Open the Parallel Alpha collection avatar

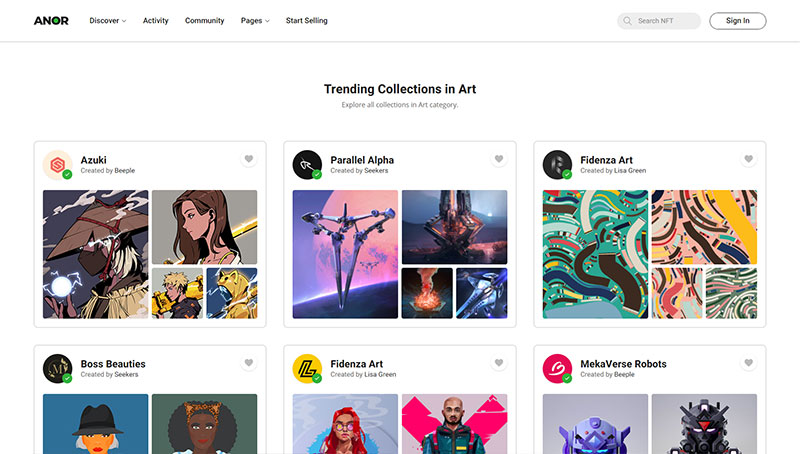[307, 165]
